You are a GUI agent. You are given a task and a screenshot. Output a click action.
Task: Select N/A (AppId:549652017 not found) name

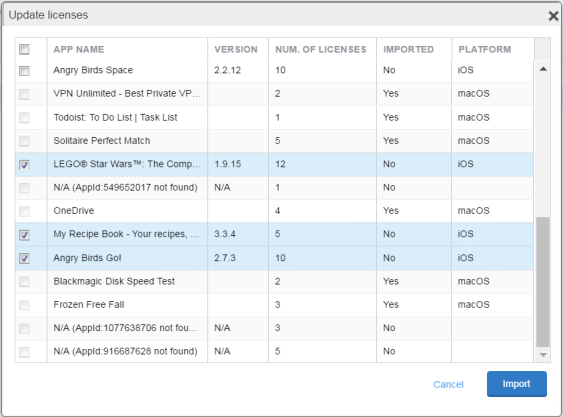point(125,187)
